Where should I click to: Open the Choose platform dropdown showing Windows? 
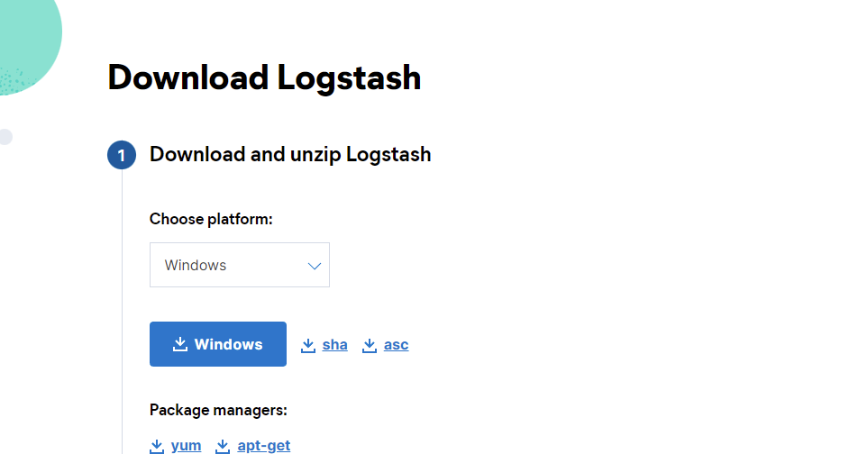coord(239,265)
